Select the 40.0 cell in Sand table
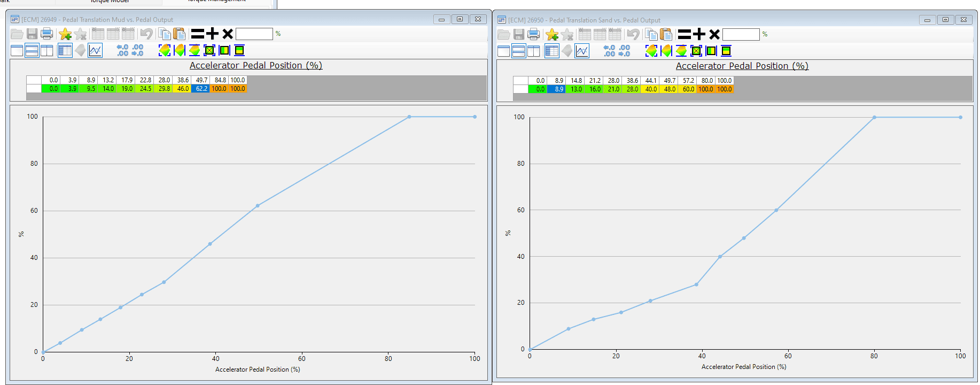 pyautogui.click(x=650, y=89)
